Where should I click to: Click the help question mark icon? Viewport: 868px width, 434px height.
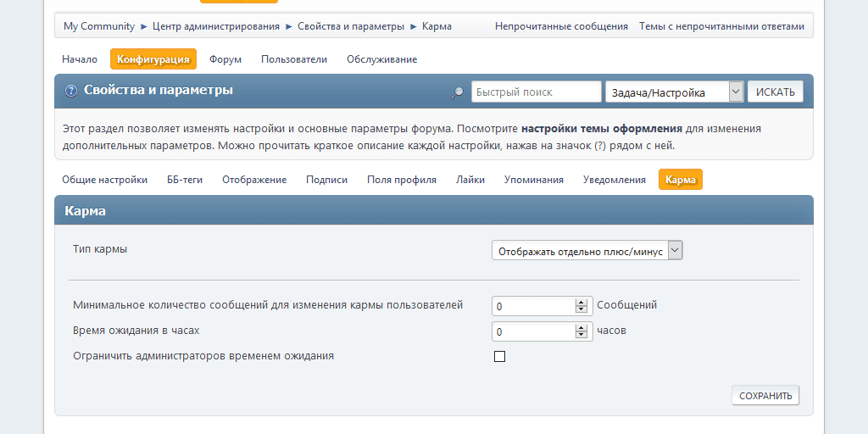pyautogui.click(x=71, y=91)
